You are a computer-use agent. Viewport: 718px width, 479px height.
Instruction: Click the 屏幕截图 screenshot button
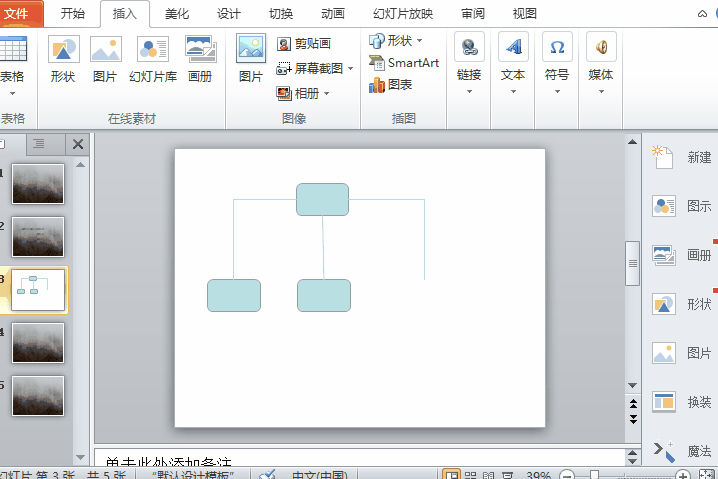pyautogui.click(x=310, y=69)
